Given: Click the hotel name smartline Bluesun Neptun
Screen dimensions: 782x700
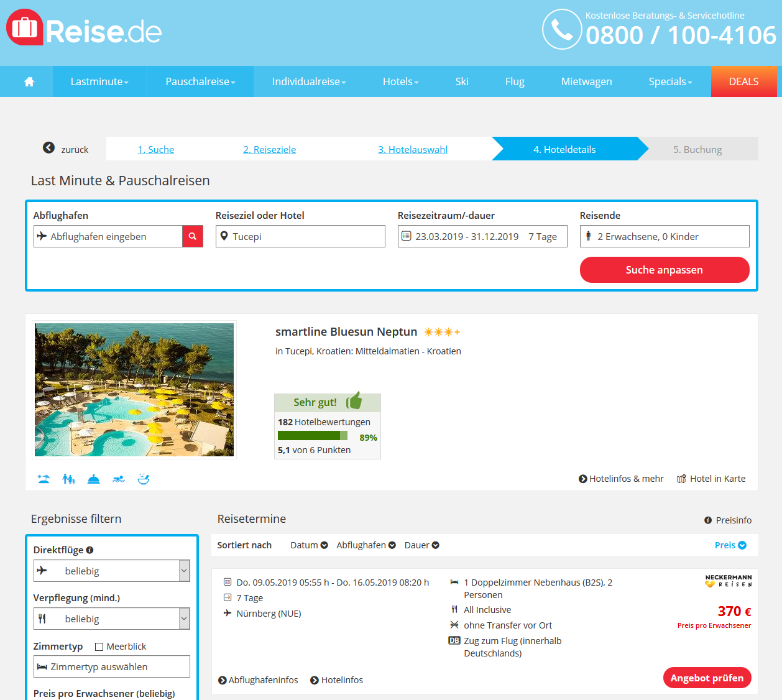Looking at the screenshot, I should point(346,332).
